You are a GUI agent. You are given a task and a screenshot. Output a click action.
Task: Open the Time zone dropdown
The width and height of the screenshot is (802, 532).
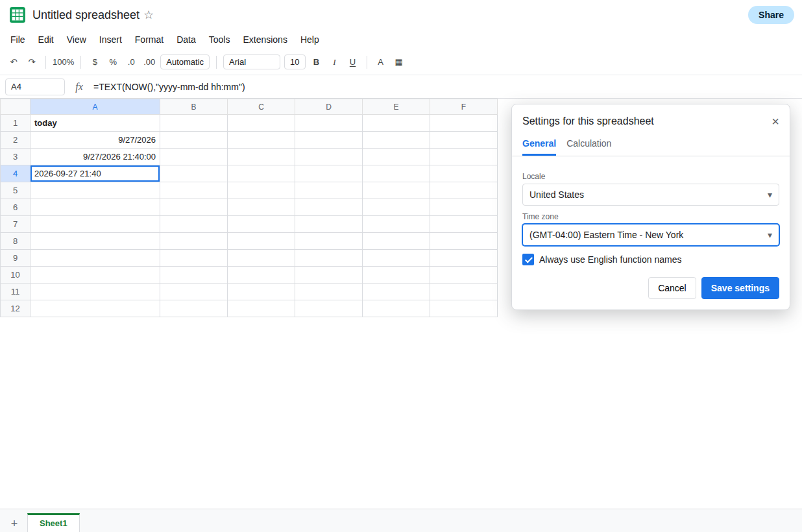click(x=651, y=235)
